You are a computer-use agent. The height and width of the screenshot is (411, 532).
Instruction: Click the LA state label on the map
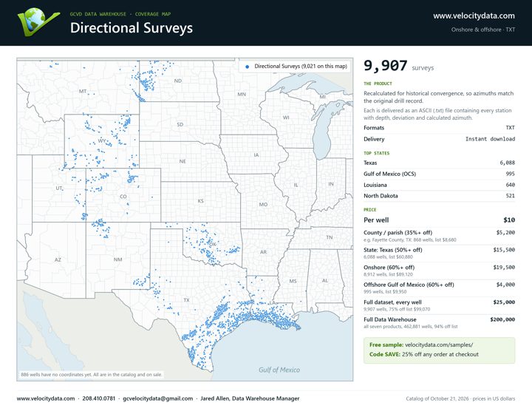(x=273, y=303)
